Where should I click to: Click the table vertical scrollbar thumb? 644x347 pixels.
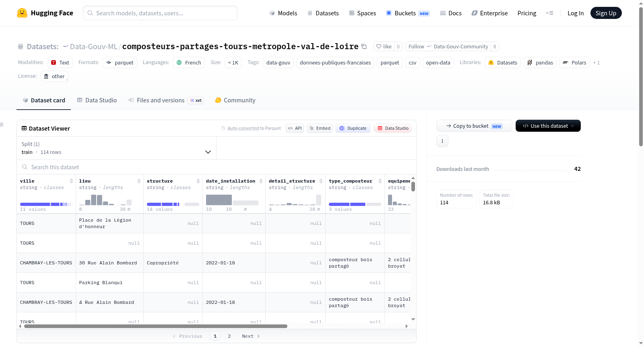pyautogui.click(x=413, y=186)
